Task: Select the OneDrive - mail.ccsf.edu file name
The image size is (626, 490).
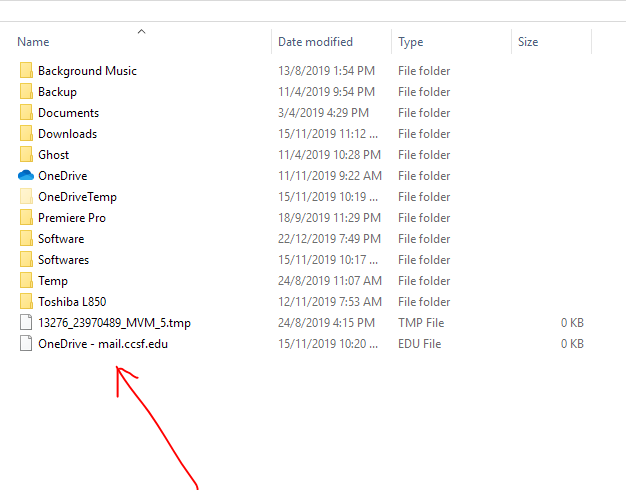Action: tap(103, 344)
